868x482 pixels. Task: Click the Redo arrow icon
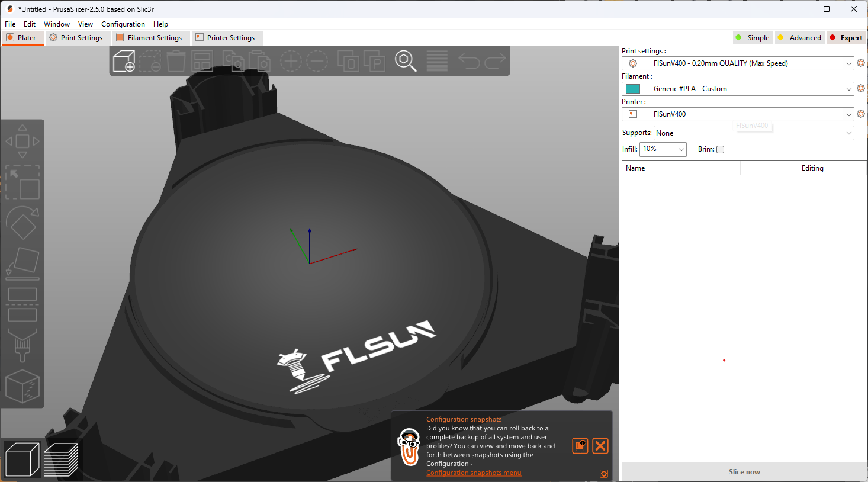click(x=496, y=61)
